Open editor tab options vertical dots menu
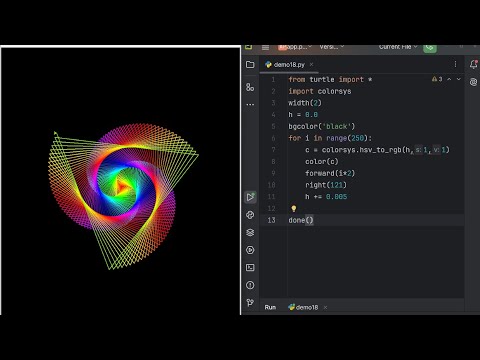This screenshot has width=480, height=360. tap(455, 64)
